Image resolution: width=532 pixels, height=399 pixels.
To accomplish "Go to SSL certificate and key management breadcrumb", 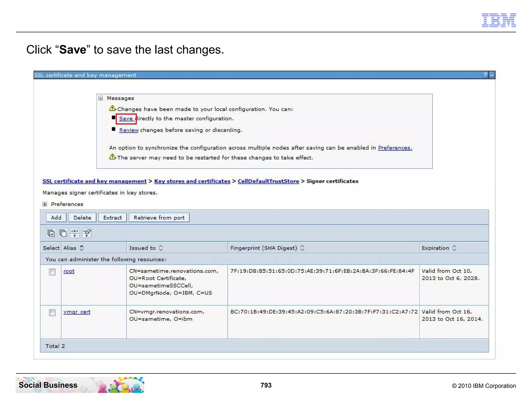I will (x=95, y=181).
